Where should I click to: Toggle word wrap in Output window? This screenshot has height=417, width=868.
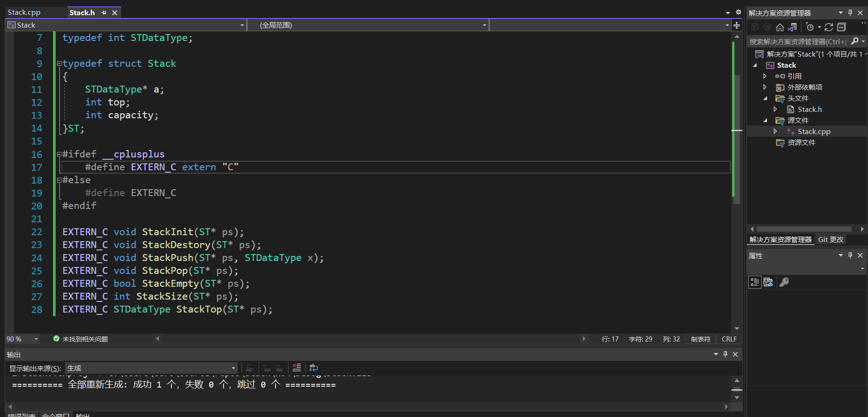click(x=314, y=368)
